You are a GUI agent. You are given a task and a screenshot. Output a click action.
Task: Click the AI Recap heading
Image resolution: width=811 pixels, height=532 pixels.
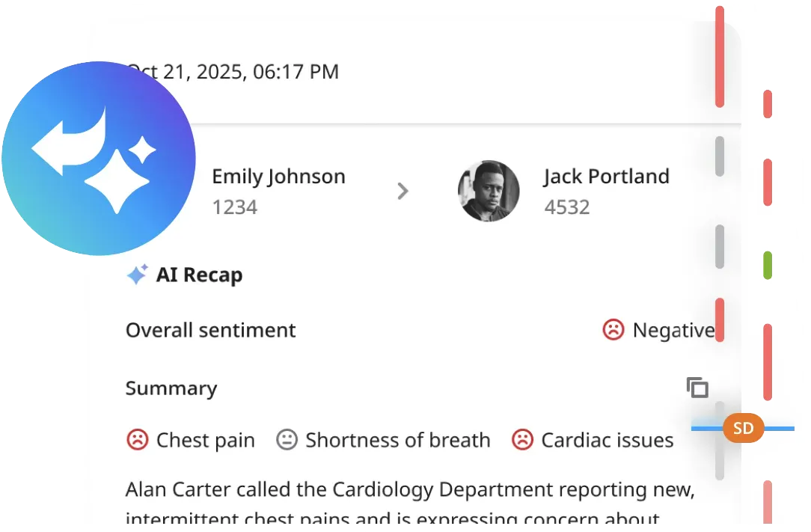[199, 275]
